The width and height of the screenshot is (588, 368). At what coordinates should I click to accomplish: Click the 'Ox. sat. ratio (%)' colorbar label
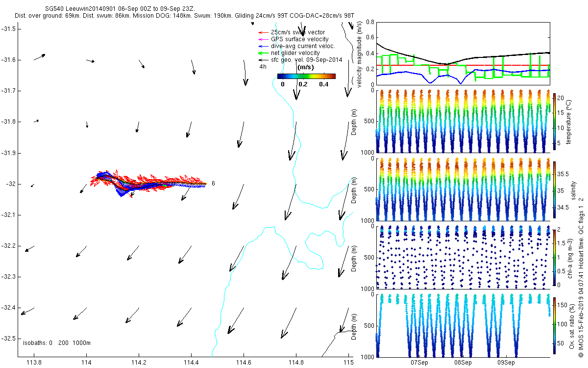pos(572,326)
